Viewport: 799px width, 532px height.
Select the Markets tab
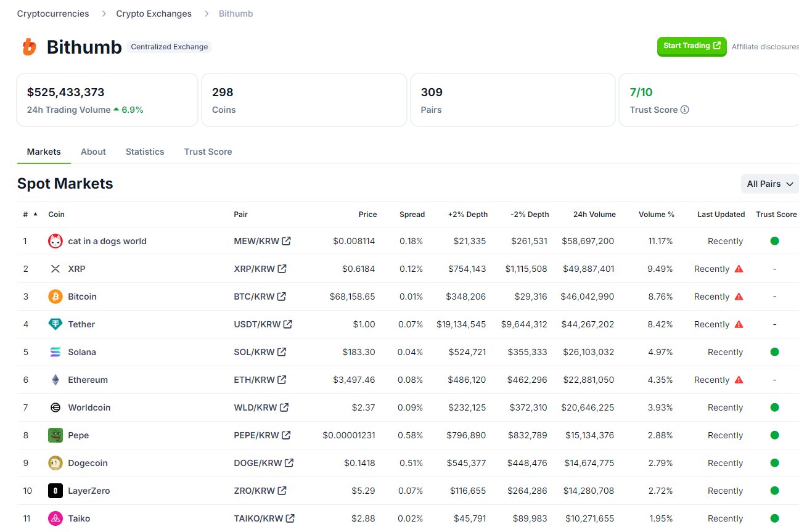[44, 152]
